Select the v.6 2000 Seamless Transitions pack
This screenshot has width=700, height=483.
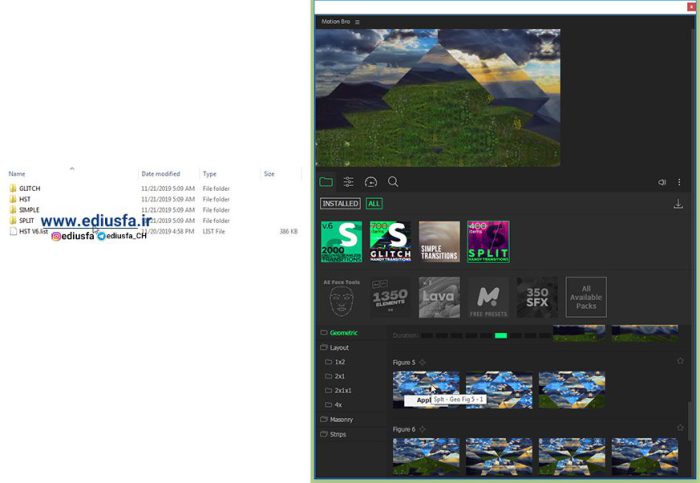(x=342, y=242)
